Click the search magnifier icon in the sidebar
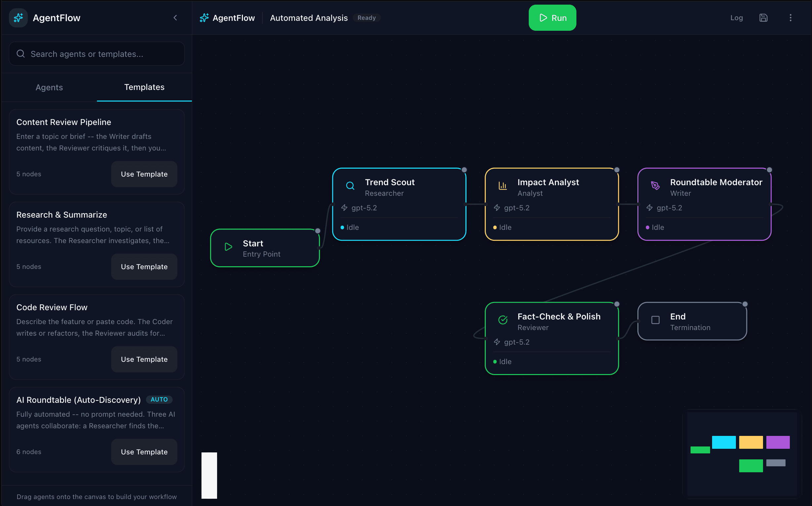This screenshot has width=812, height=506. pos(21,54)
